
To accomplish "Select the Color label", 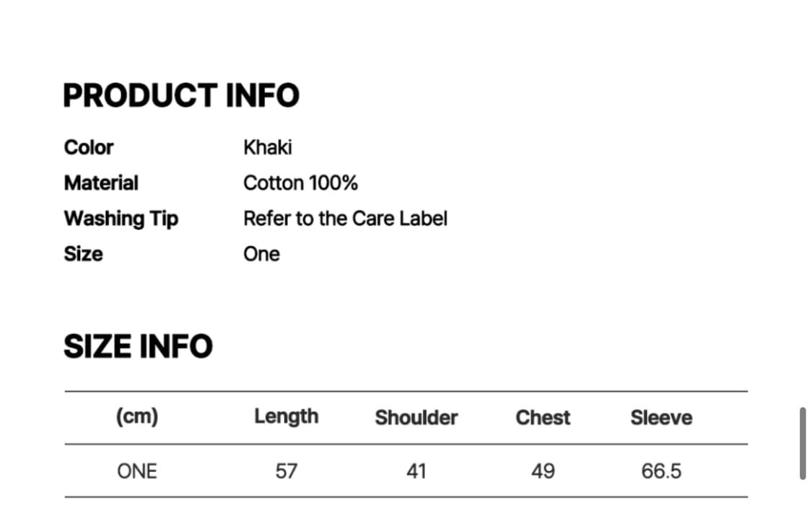I will tap(89, 147).
